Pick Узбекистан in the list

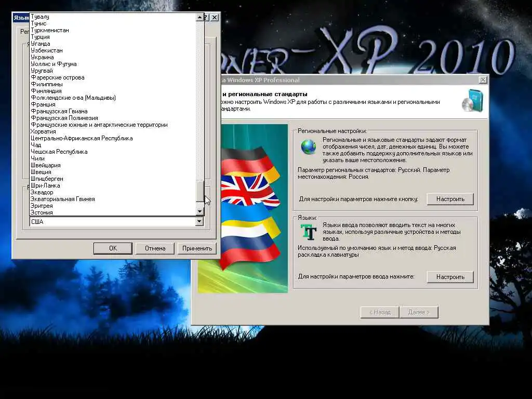[113, 50]
